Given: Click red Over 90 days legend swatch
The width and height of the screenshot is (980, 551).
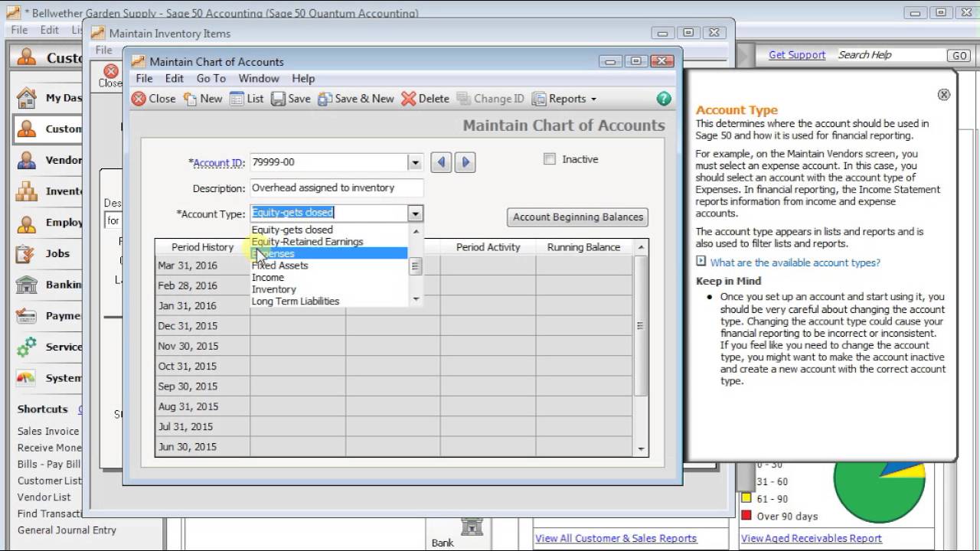Looking at the screenshot, I should (x=746, y=516).
